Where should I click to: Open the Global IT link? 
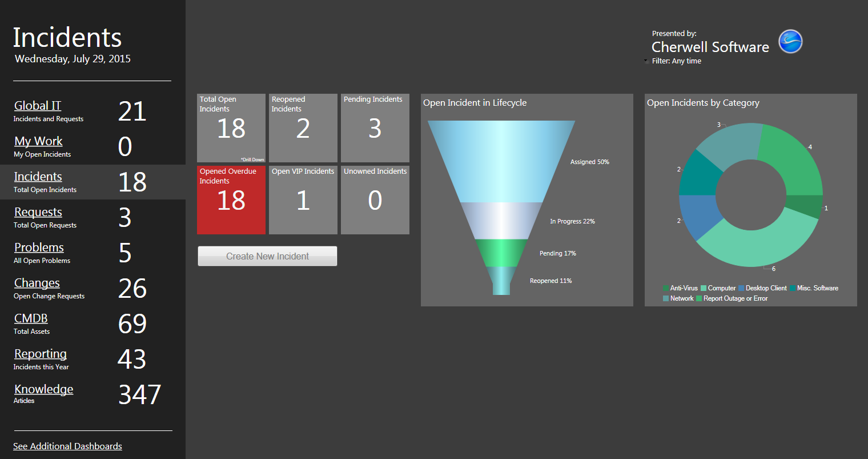click(x=38, y=106)
